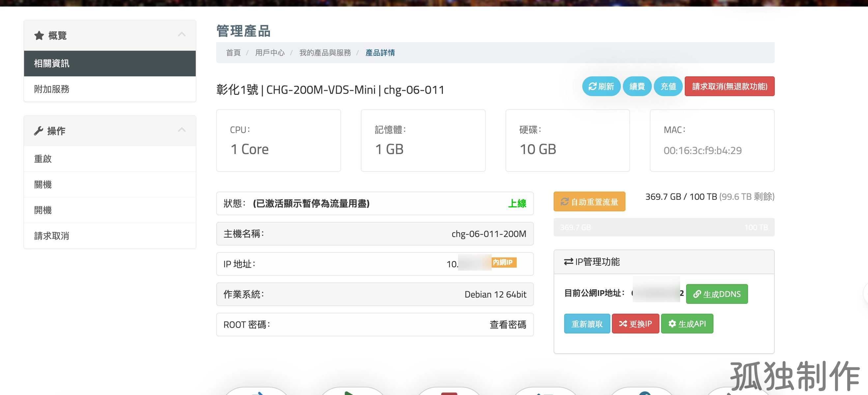Click the green 生成API button
This screenshot has height=395, width=868.
[687, 324]
